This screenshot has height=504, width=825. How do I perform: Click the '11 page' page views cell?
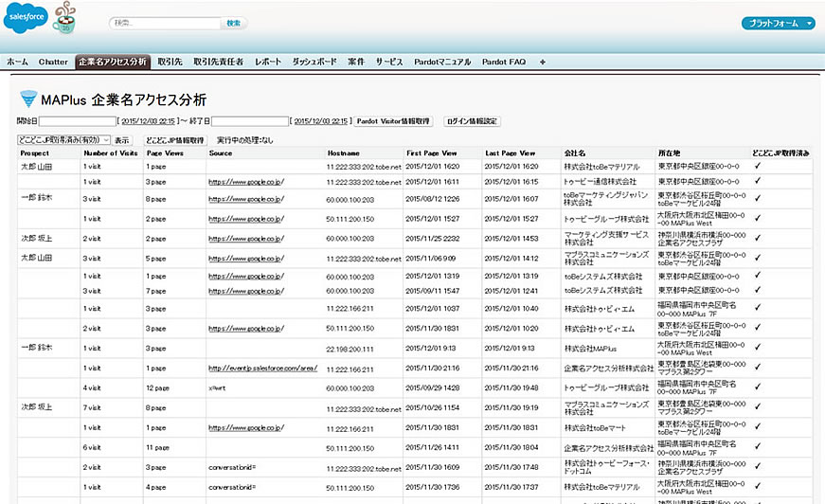coord(157,448)
